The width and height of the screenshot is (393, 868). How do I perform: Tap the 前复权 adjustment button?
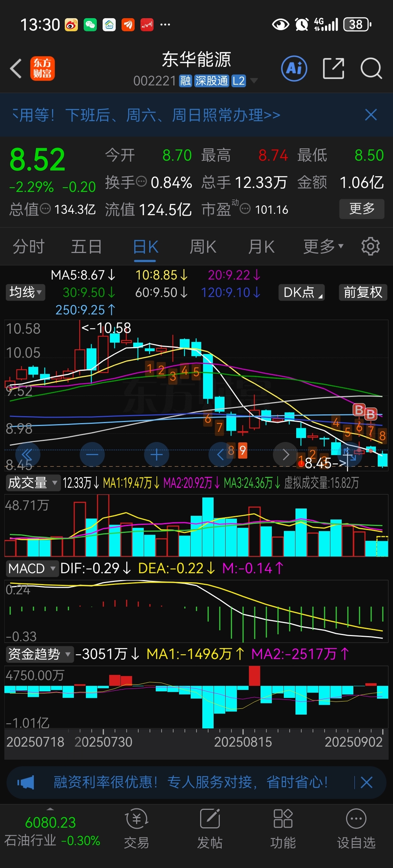pos(363,292)
